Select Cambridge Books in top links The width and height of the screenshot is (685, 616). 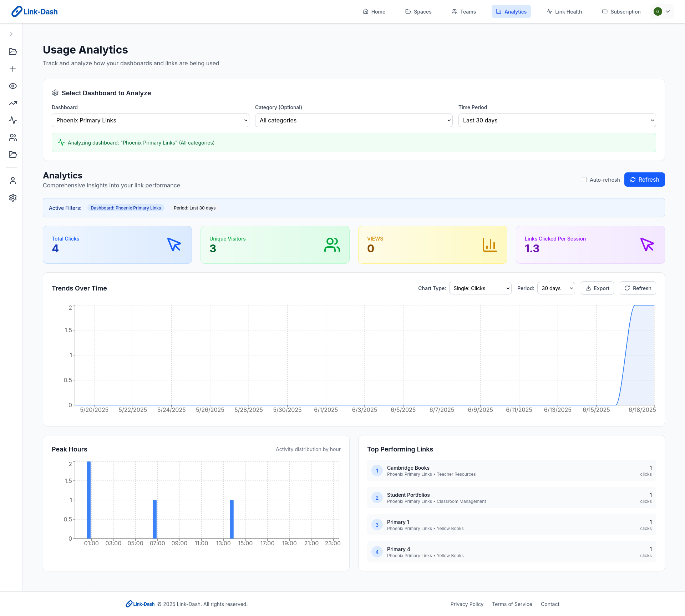(x=512, y=470)
